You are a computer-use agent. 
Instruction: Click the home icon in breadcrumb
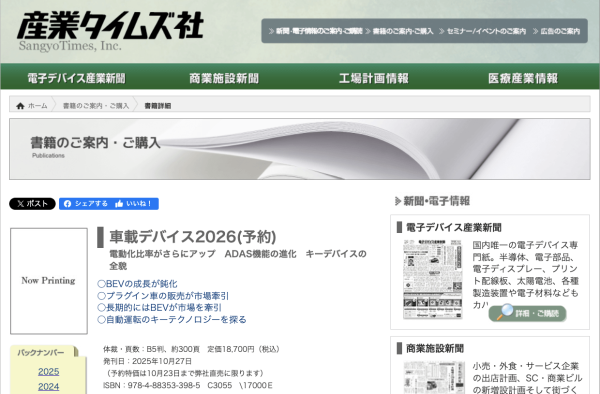point(20,106)
